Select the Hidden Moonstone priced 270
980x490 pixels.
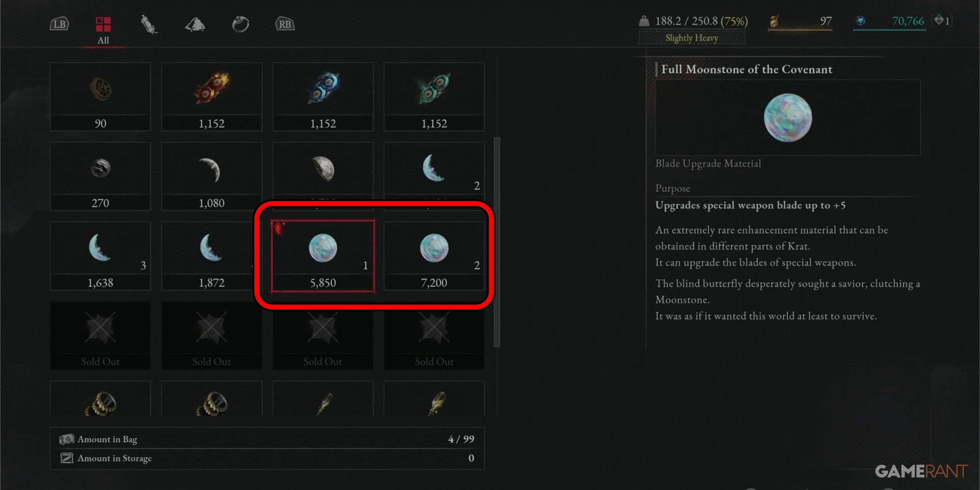pos(100,177)
